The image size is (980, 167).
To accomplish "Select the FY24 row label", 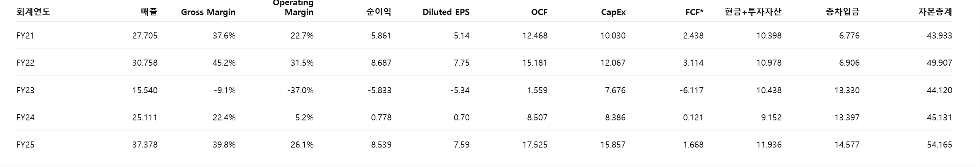I will point(25,118).
